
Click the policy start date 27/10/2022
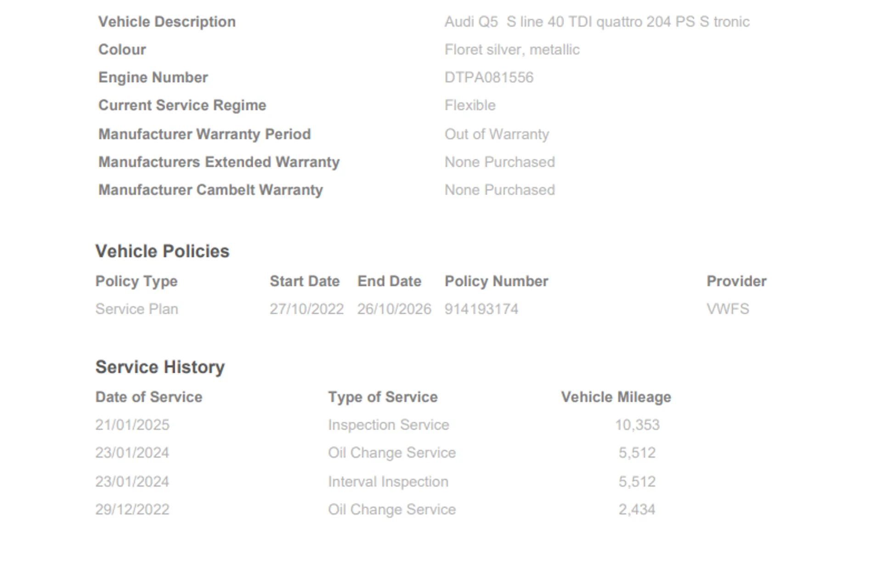306,309
